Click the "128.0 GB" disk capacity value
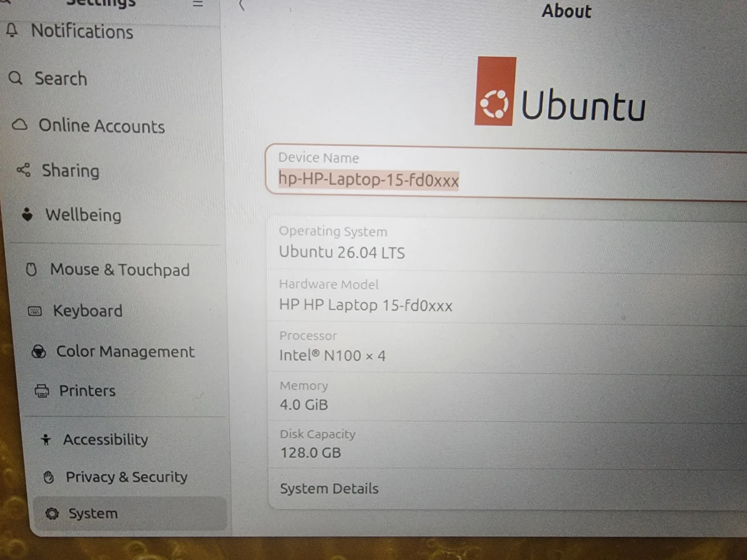Screen dimensions: 747x560 click(311, 453)
